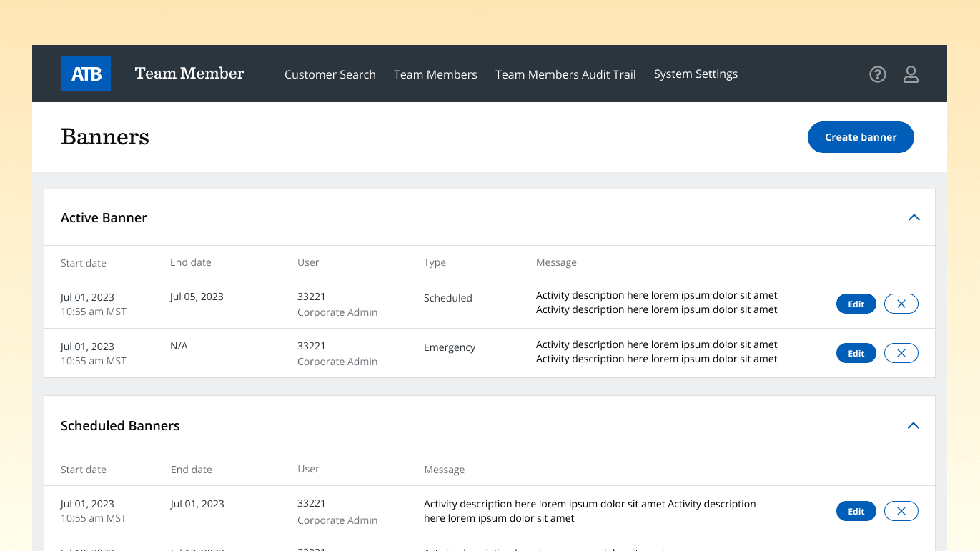
Task: Open the user profile icon
Action: coord(911,74)
